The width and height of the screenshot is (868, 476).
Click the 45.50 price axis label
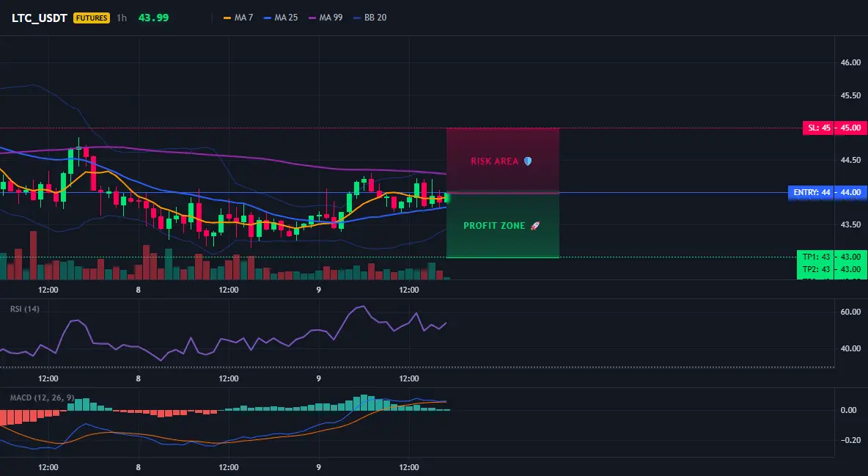(851, 95)
